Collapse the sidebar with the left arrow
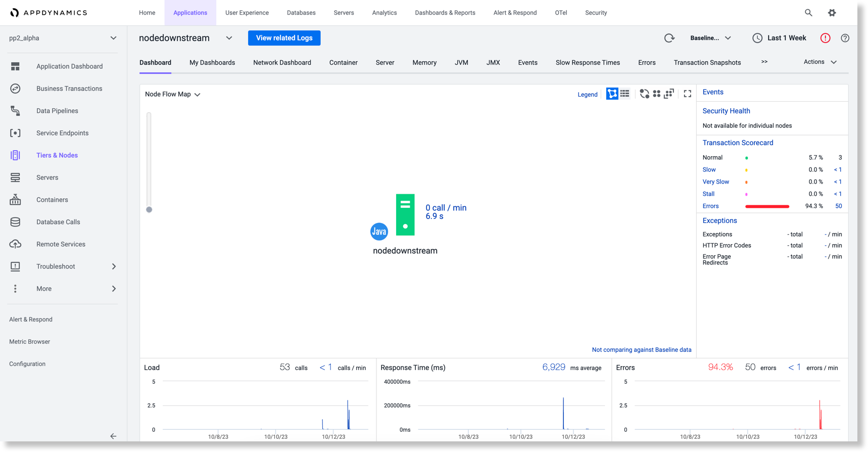This screenshot has width=868, height=452. [113, 436]
